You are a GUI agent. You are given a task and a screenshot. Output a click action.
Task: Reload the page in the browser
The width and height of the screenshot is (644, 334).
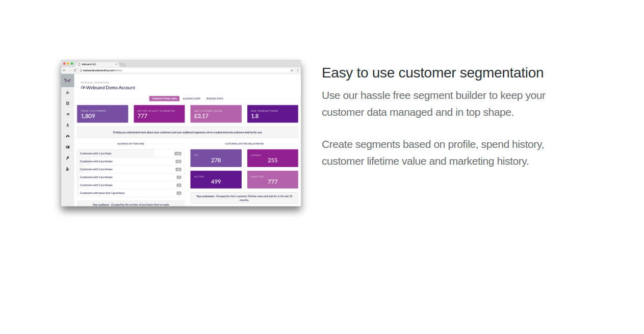(x=75, y=70)
